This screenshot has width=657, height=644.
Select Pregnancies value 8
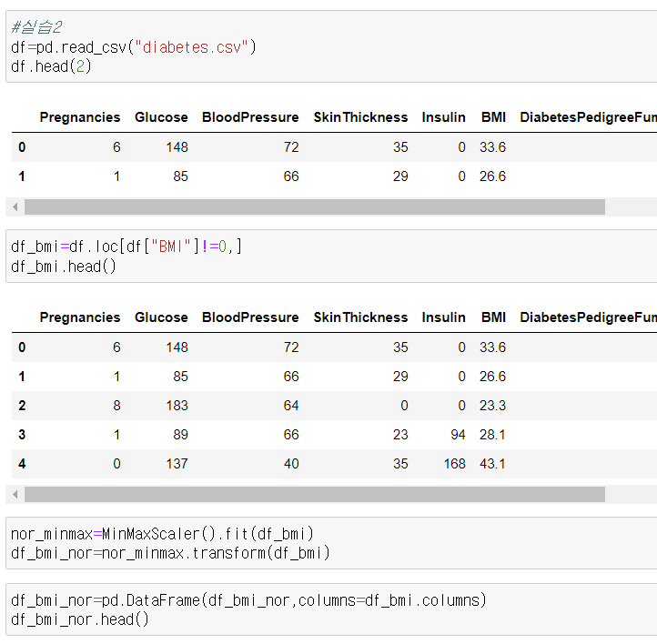(116, 406)
